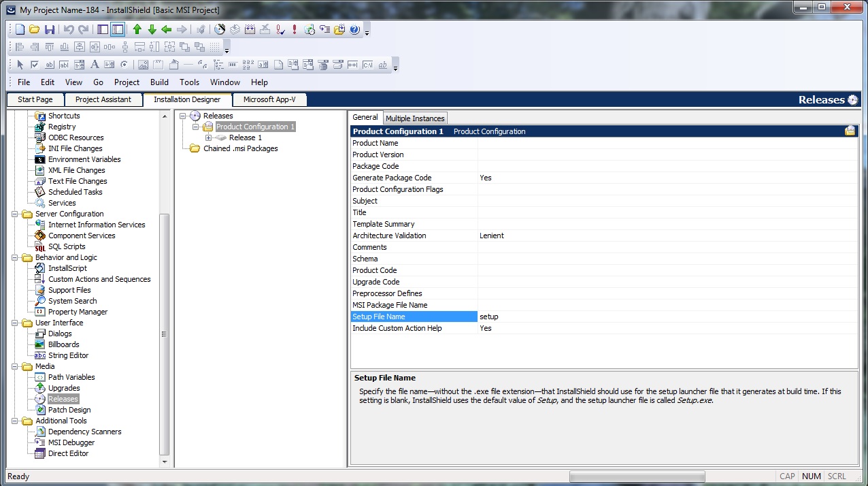Save the project with floppy icon
868x486 pixels.
(50, 29)
